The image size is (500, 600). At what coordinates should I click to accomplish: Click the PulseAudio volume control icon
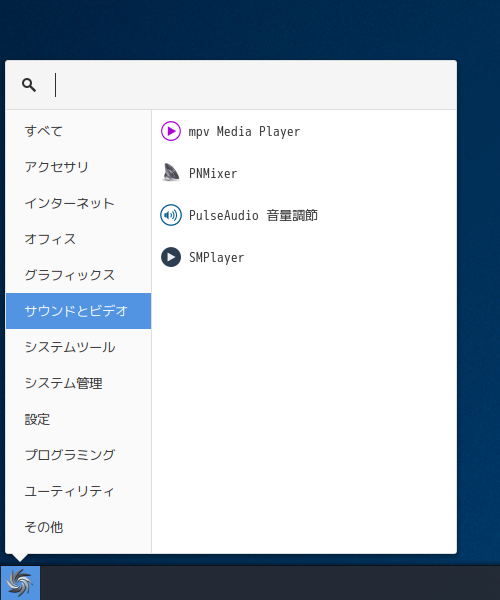click(171, 215)
